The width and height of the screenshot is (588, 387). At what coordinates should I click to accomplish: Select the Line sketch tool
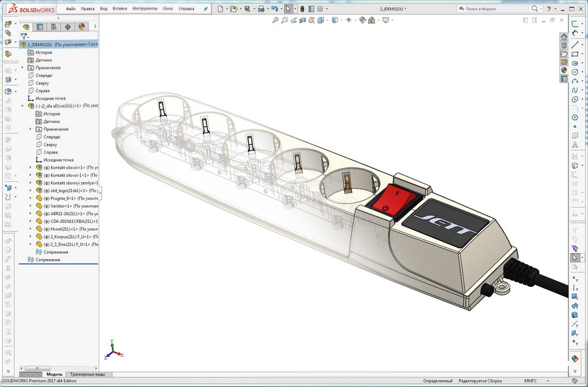point(575,44)
